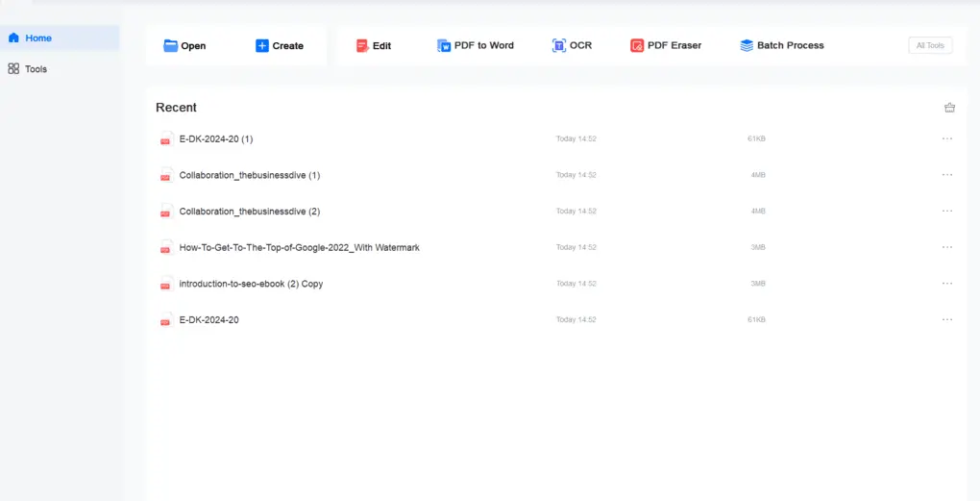Viewport: 980px width, 501px height.
Task: Open more options for E-DK-2024-20 (1)
Action: coord(947,138)
